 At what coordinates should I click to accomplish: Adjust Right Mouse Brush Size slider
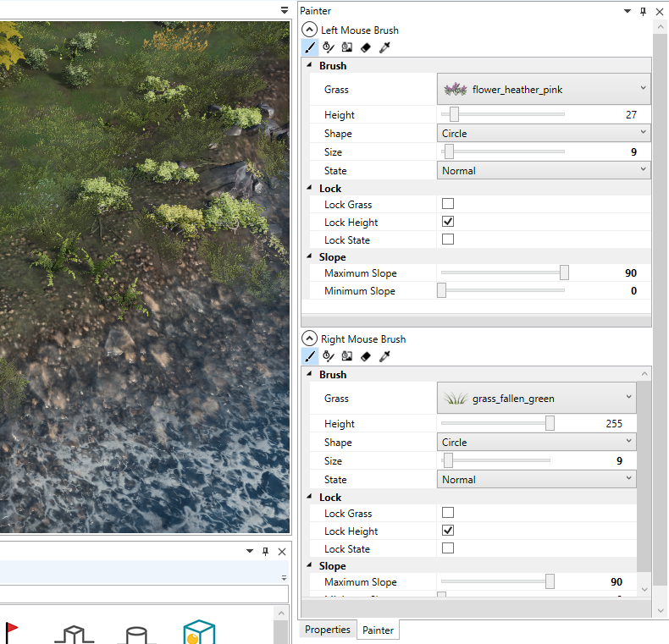pyautogui.click(x=448, y=460)
